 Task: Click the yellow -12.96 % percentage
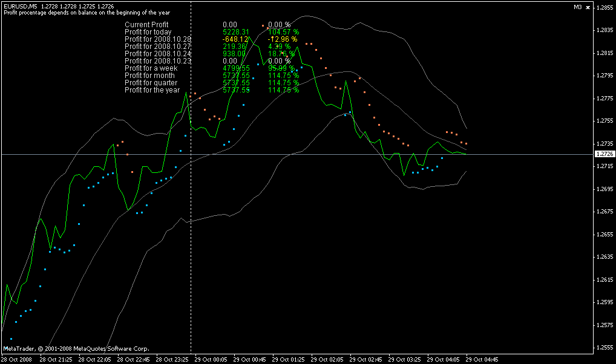283,39
